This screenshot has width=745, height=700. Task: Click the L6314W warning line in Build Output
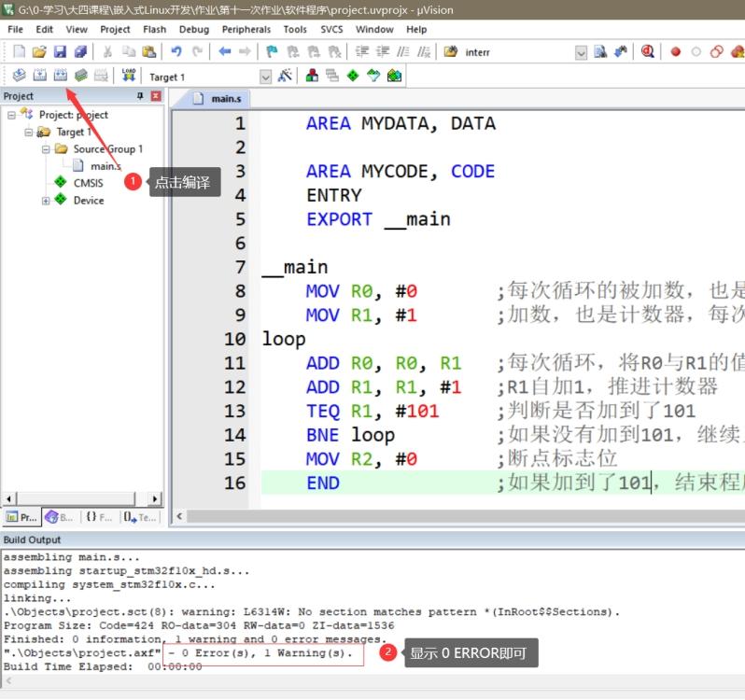coord(312,612)
